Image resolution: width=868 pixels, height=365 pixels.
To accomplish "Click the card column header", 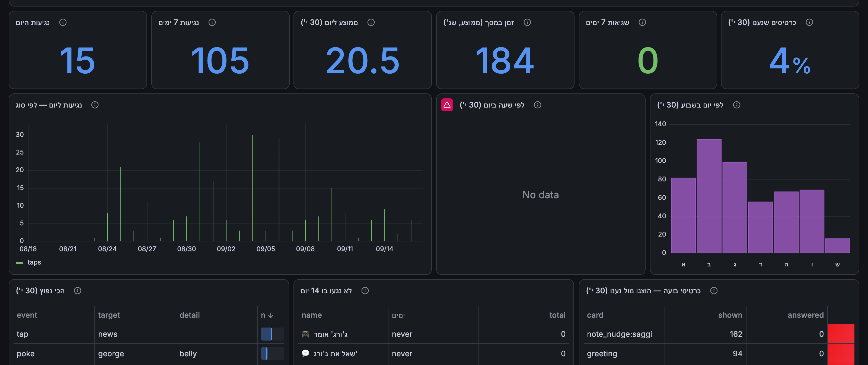I will [x=595, y=315].
